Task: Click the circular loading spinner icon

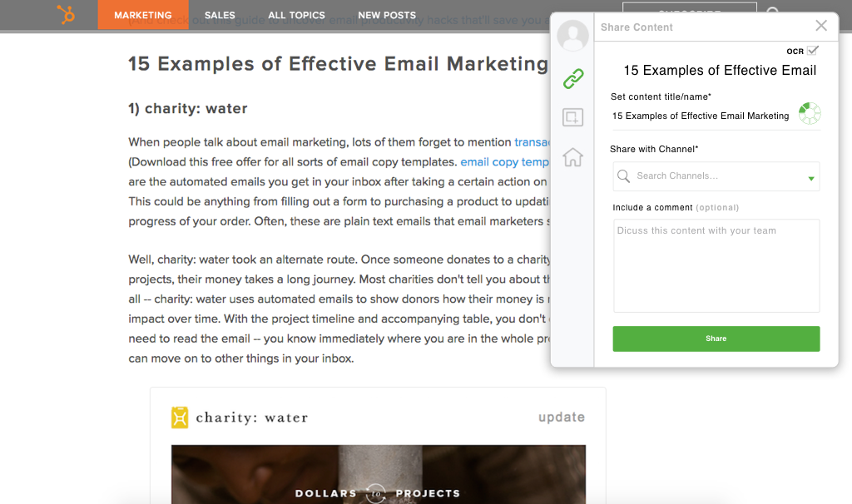Action: (809, 114)
